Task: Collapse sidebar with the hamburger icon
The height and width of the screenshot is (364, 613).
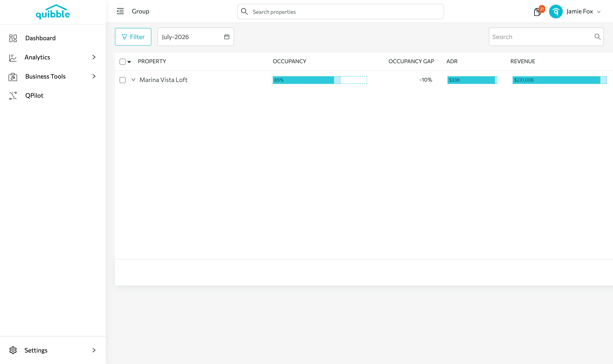Action: [x=120, y=11]
